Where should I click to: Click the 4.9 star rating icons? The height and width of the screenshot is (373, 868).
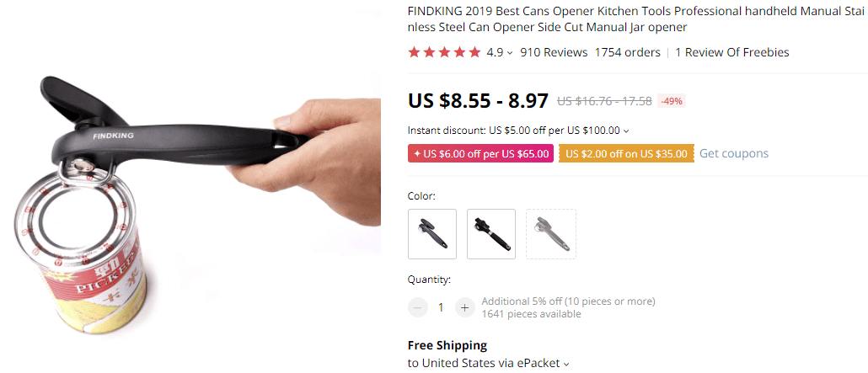click(x=444, y=52)
